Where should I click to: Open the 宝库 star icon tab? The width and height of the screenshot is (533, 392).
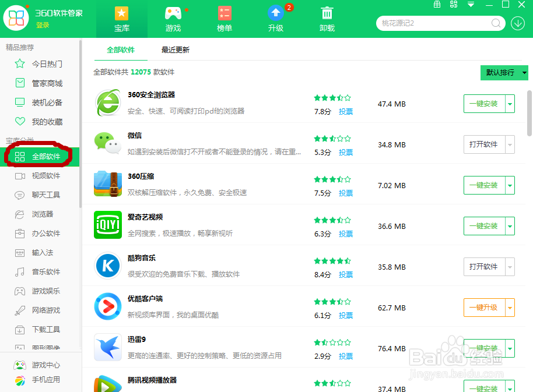coord(122,19)
